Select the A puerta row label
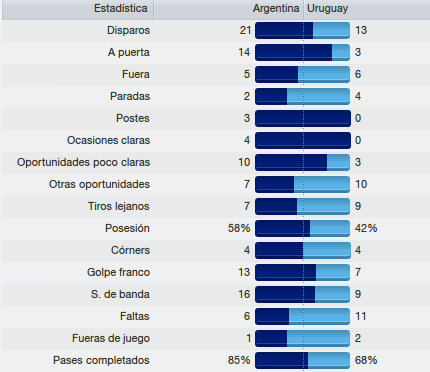The width and height of the screenshot is (430, 372). pyautogui.click(x=129, y=52)
